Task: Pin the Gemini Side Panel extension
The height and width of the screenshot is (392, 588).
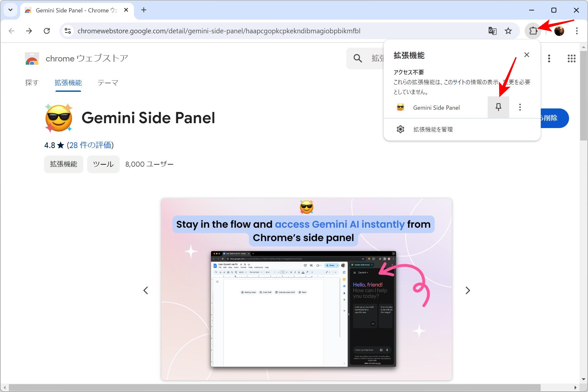Action: (498, 107)
